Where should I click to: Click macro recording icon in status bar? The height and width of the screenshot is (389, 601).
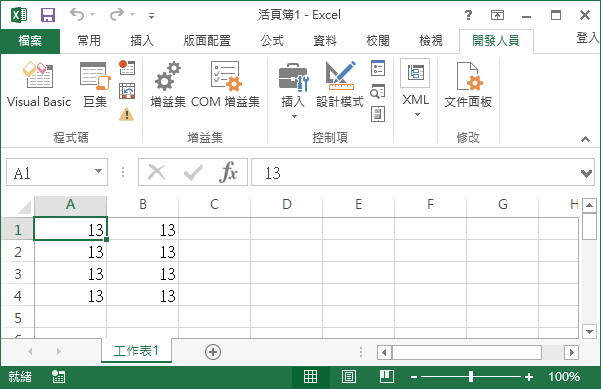[58, 377]
